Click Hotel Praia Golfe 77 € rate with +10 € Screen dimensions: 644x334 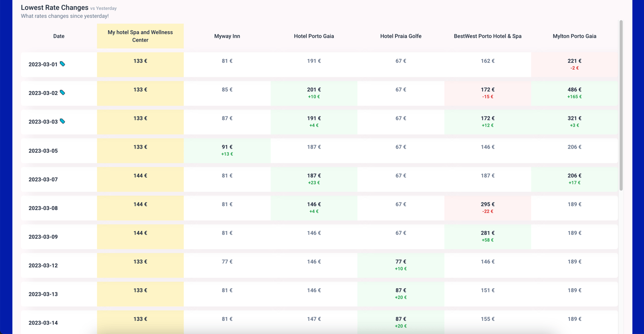click(401, 266)
